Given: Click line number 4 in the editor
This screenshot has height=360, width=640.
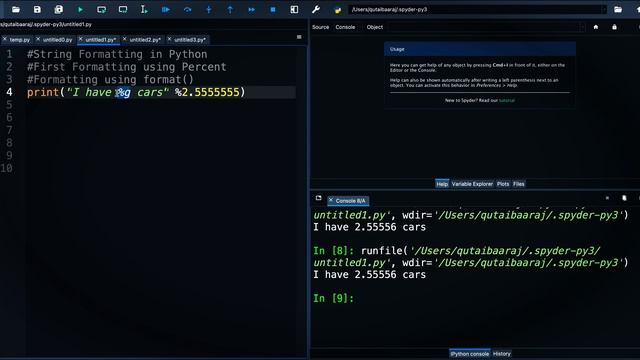Looking at the screenshot, I should tap(9, 92).
